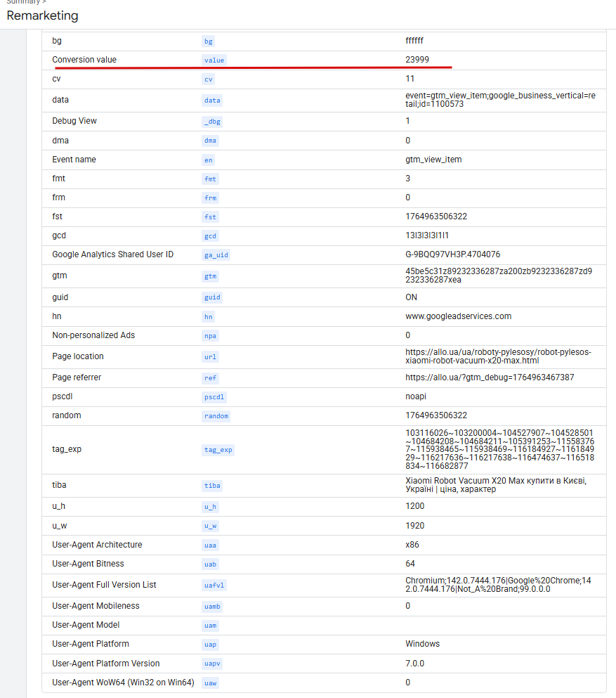Select the 'gtm' parameter code tag
The height and width of the screenshot is (698, 616).
pos(210,276)
